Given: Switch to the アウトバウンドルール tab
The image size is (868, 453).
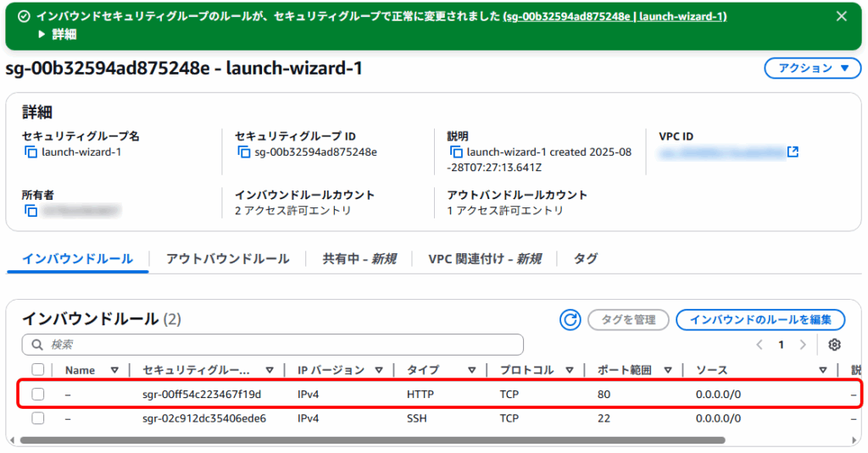Looking at the screenshot, I should 227,258.
